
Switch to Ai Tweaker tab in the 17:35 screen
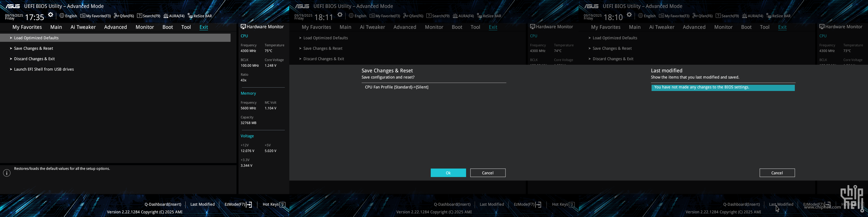(83, 27)
